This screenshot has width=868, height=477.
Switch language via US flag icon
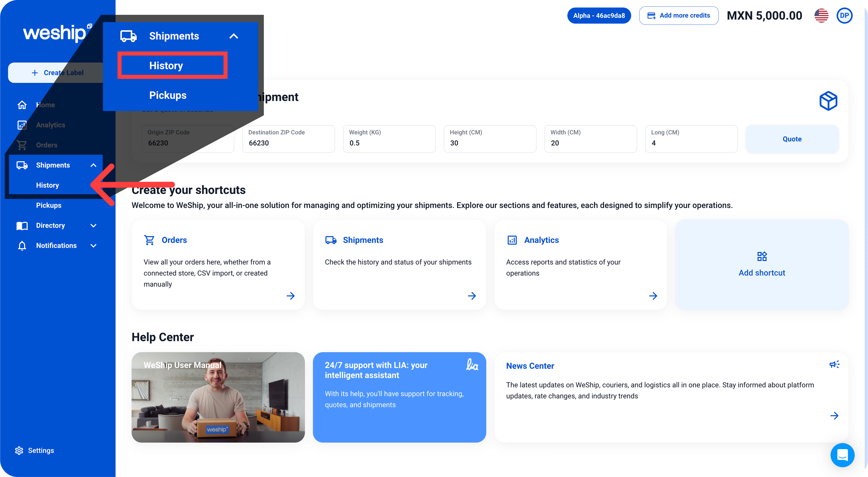(x=821, y=16)
